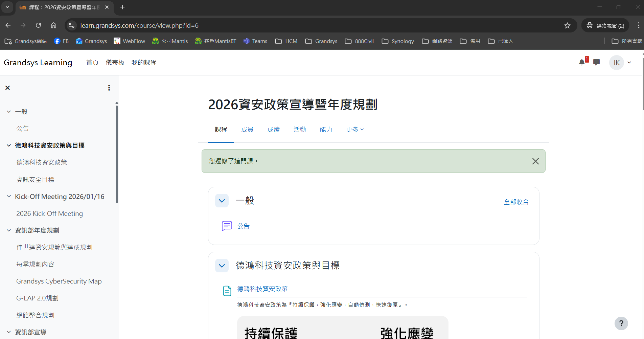Open 儀表板 in the top navigation
The width and height of the screenshot is (644, 339).
pos(115,62)
